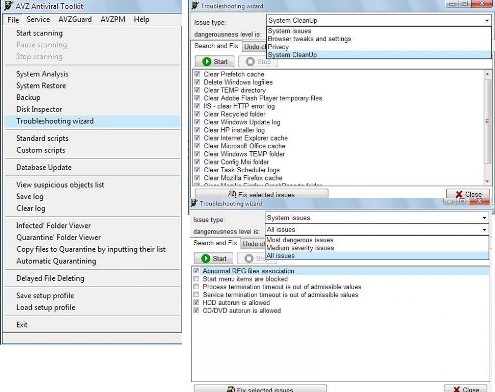Open the Service menu

click(38, 20)
